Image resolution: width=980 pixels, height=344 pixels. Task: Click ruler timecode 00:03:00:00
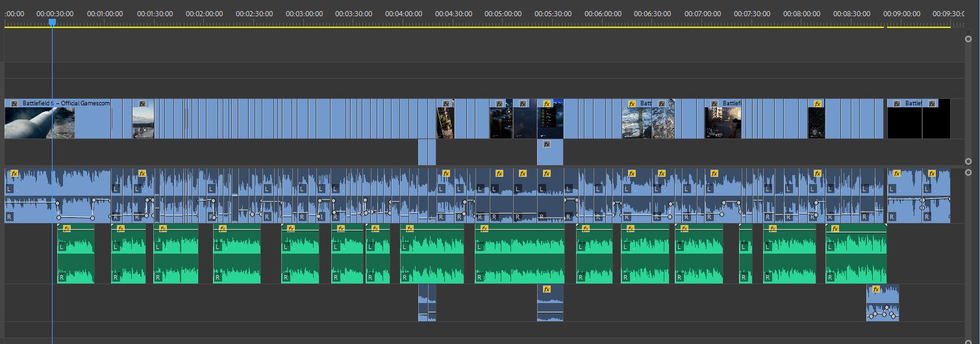coord(304,14)
